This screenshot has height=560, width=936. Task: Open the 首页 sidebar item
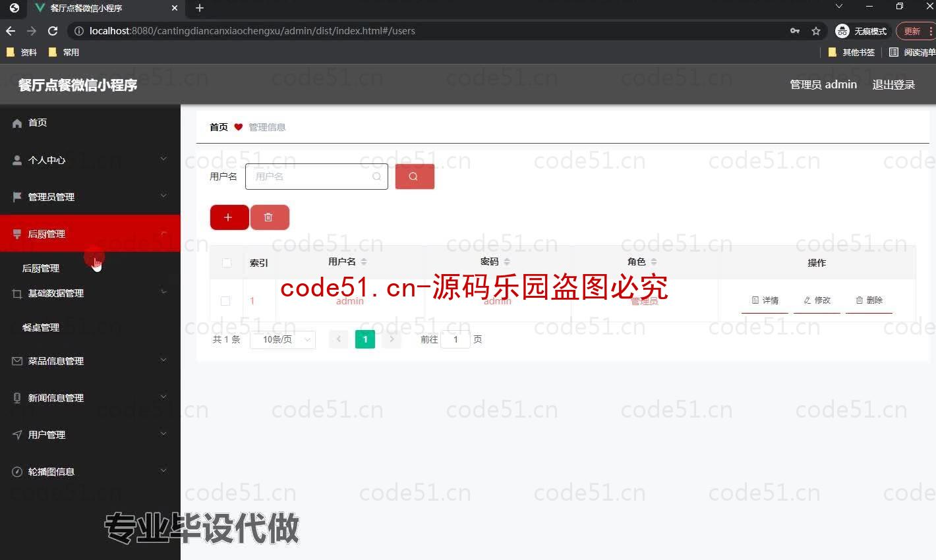click(90, 123)
